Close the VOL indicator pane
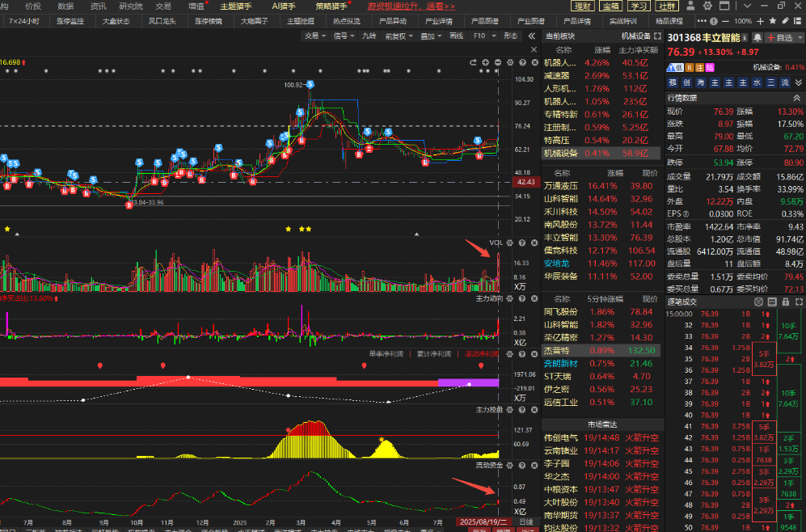 click(534, 243)
